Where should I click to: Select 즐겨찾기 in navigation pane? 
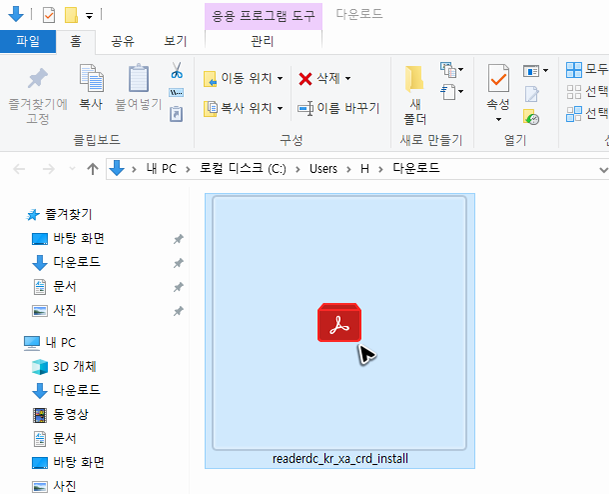[x=68, y=214]
